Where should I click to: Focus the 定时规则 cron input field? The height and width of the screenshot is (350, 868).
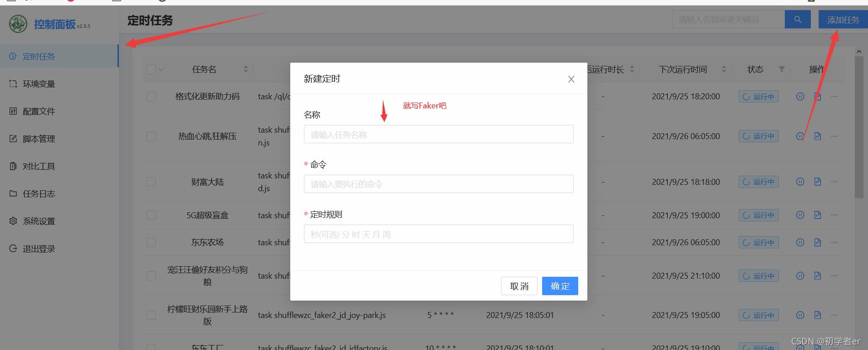439,234
